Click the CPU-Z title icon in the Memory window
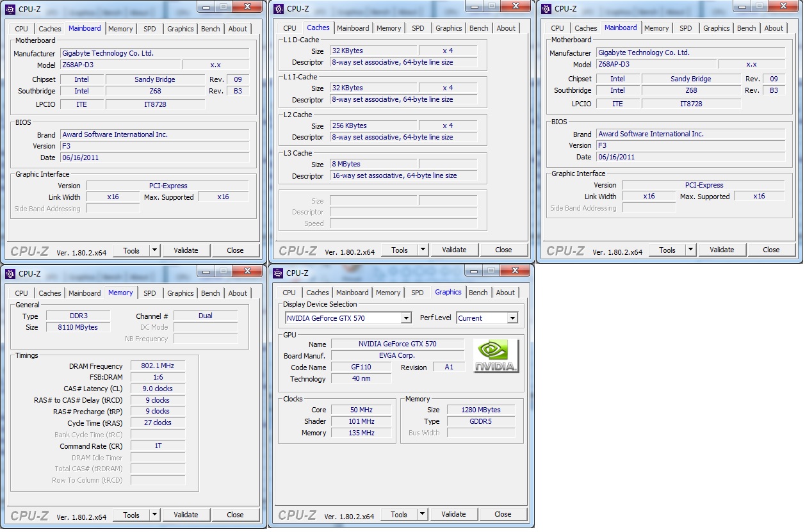 (x=10, y=273)
